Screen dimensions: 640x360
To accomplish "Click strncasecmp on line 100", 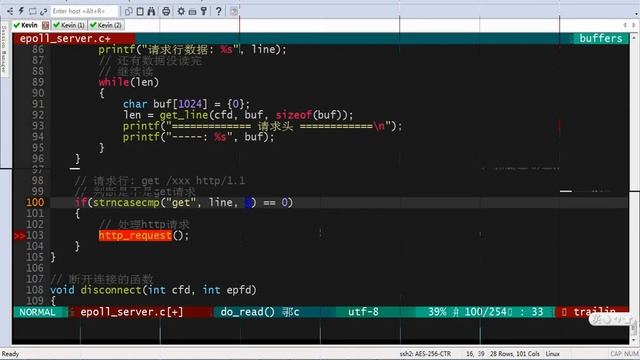I will pyautogui.click(x=126, y=202).
